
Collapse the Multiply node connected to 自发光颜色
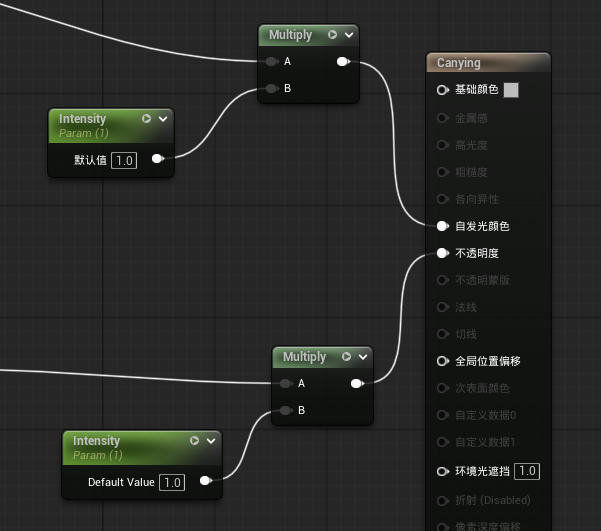tap(349, 35)
